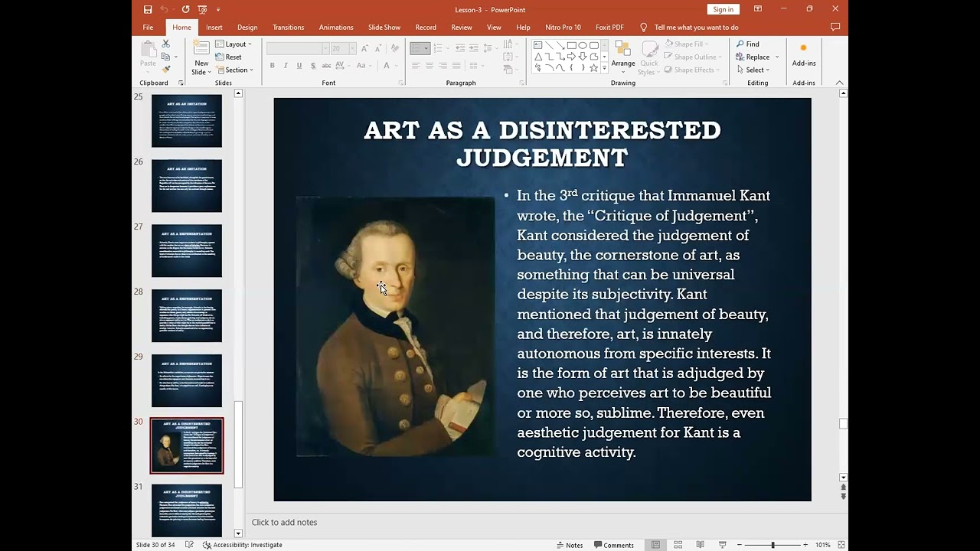Open the Layout dropdown
This screenshot has height=551, width=980.
(234, 44)
